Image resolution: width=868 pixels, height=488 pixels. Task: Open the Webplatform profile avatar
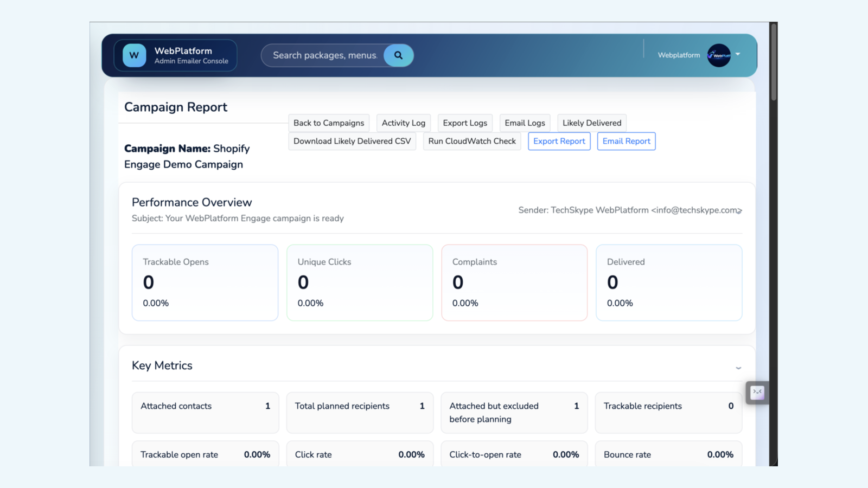[719, 55]
